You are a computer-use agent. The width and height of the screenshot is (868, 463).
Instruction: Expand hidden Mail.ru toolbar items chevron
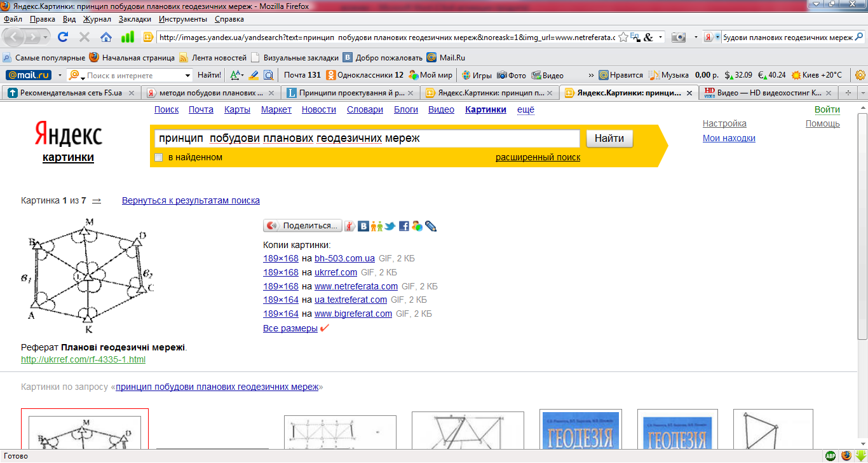pos(591,75)
